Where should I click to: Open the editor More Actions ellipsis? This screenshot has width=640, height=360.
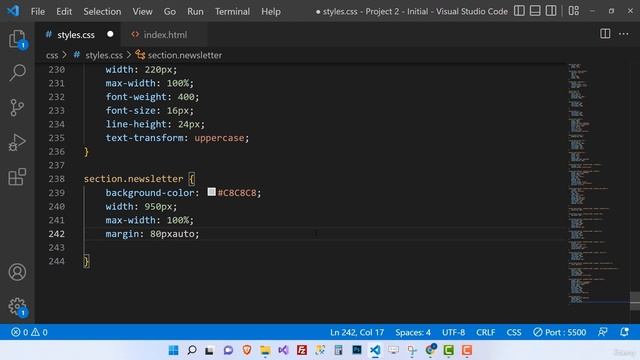pyautogui.click(x=624, y=34)
